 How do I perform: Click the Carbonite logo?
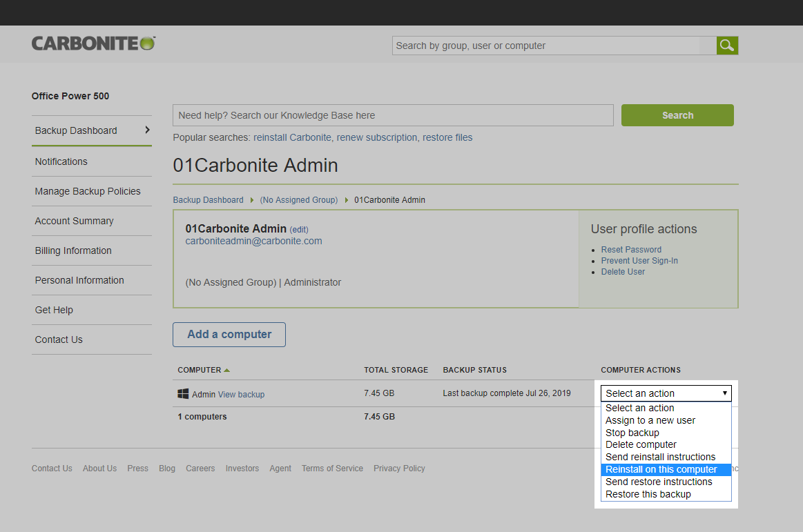(94, 44)
